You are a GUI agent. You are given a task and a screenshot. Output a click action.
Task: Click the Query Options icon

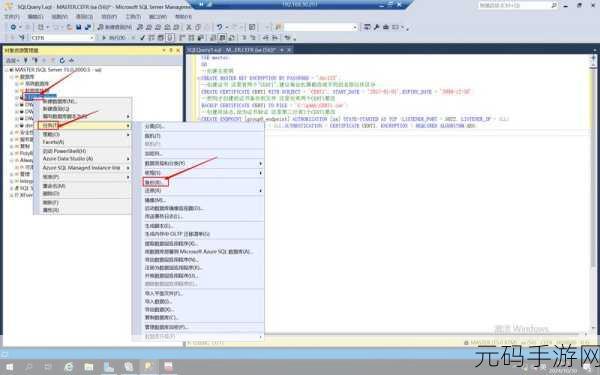click(x=161, y=38)
